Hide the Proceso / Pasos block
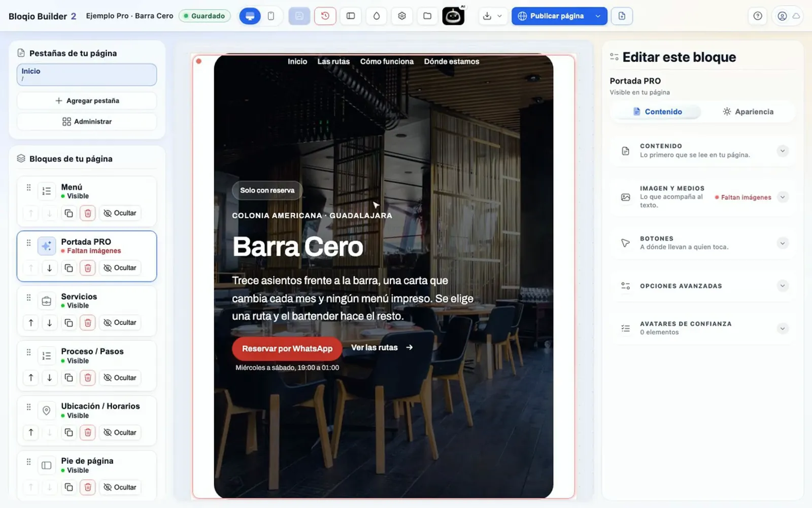Image resolution: width=812 pixels, height=508 pixels. coord(120,378)
